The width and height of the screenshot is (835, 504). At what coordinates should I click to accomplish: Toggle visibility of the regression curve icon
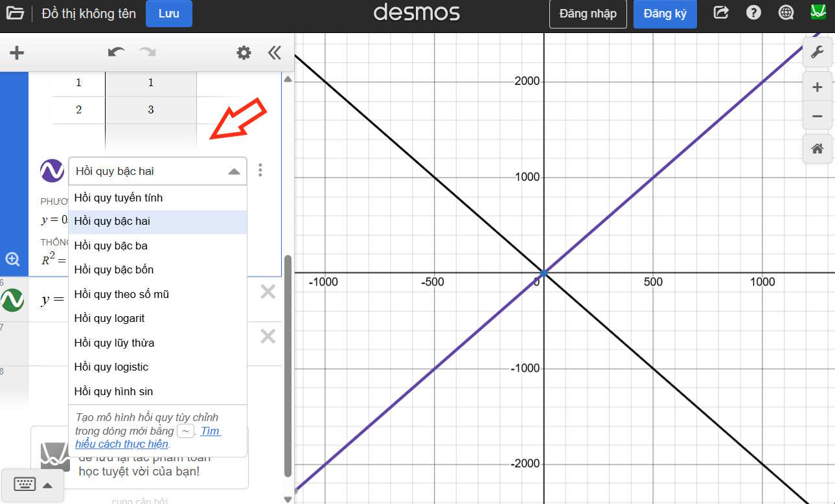point(51,170)
